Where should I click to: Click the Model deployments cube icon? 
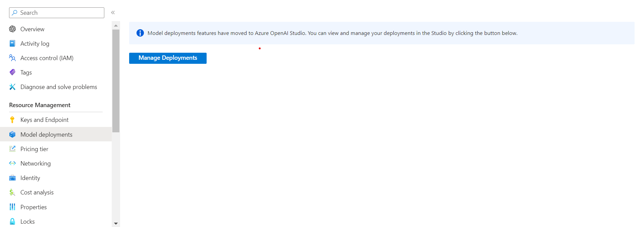12,134
